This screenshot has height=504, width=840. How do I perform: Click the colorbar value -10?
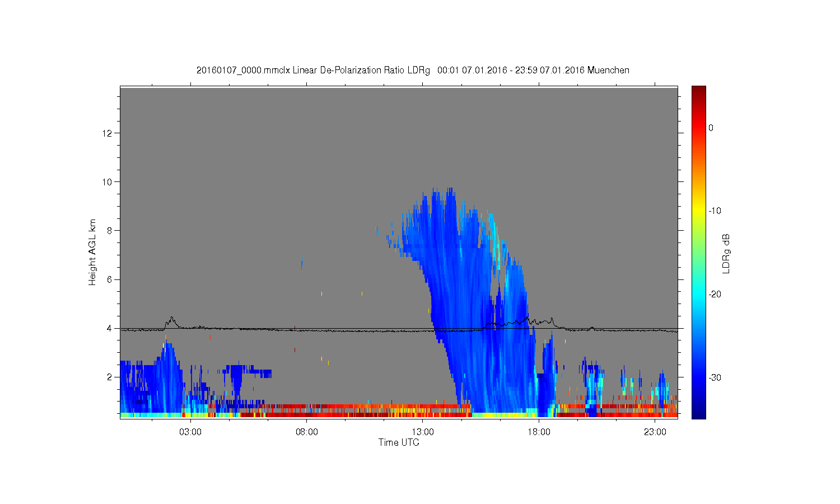coord(715,211)
